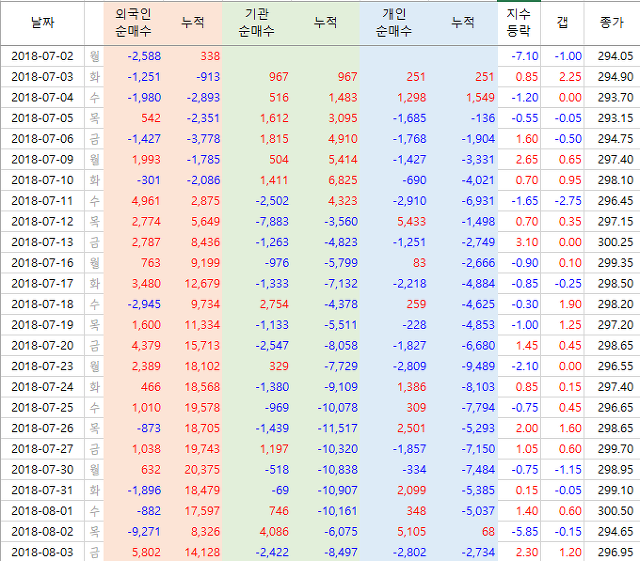Screen dimensions: 640x561
Task: Click date cell 2018-08-01
Action: (x=42, y=511)
